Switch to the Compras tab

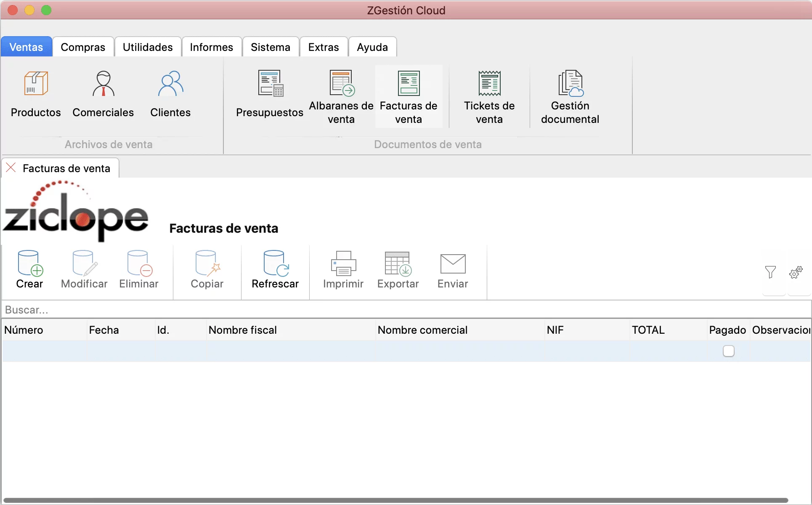[83, 47]
